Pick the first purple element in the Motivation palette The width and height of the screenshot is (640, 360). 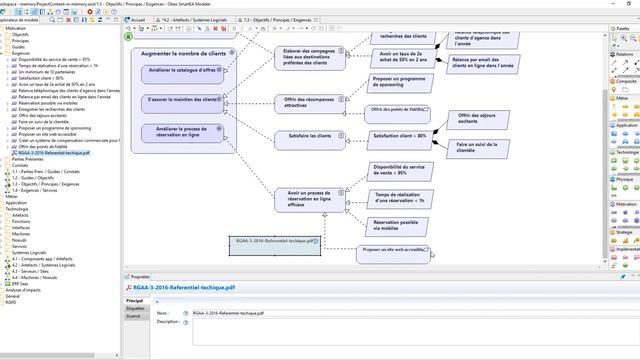[614, 213]
